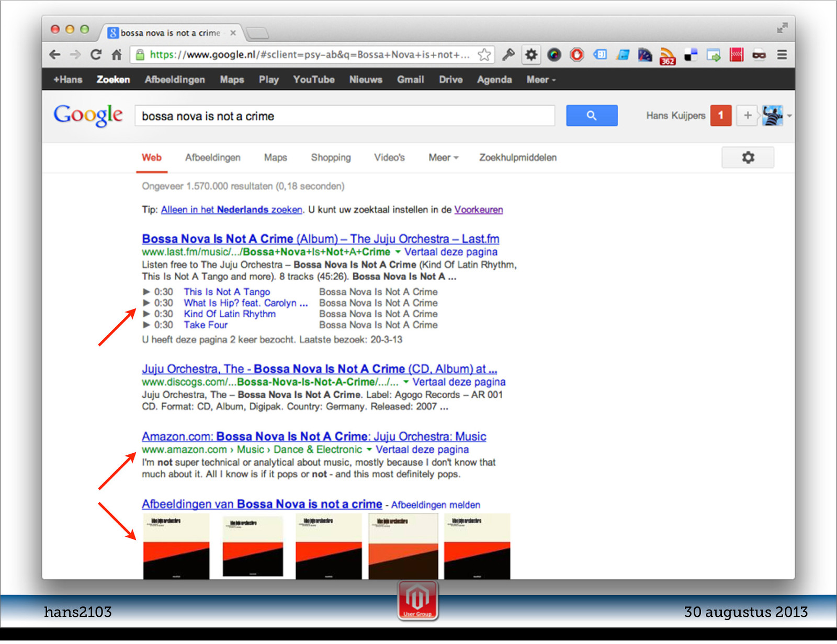Click the red square extension icon
Screen dimensions: 837x644
point(737,54)
